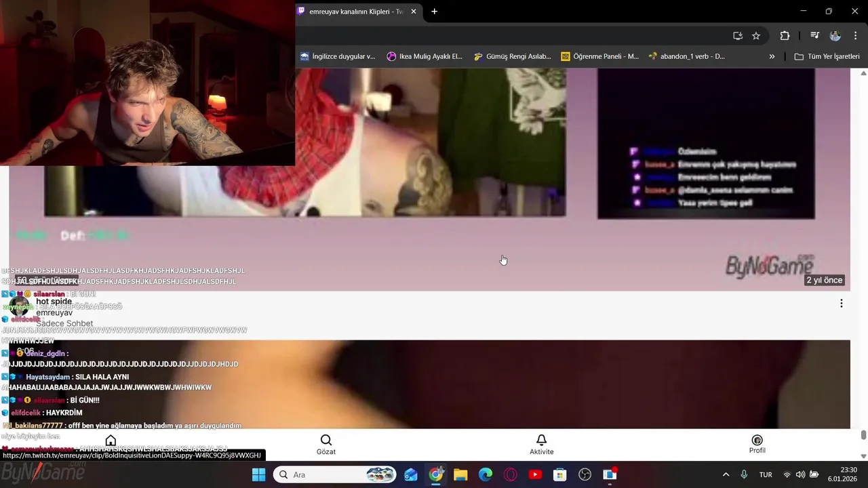The height and width of the screenshot is (488, 868).
Task: Bookmark this page with the star icon
Action: pos(756,36)
